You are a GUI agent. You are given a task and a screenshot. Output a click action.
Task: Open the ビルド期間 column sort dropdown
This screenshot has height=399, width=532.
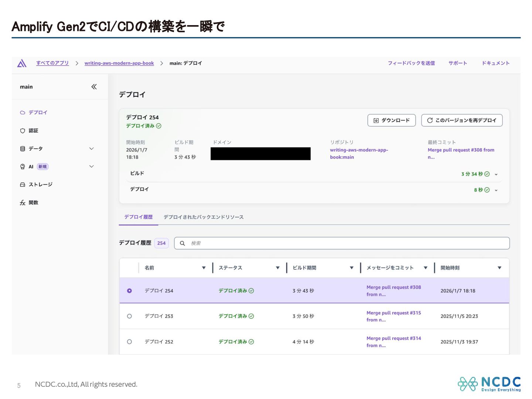pos(351,268)
